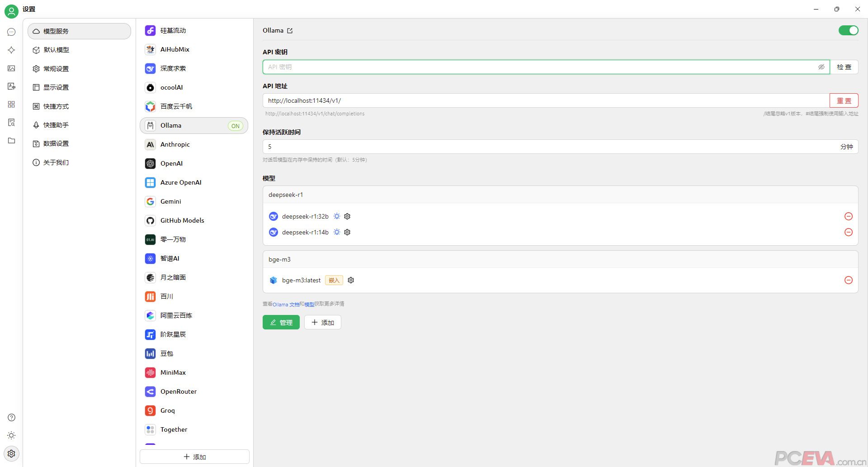The image size is (868, 467).
Task: Select the Anthropic provider
Action: coord(175,144)
